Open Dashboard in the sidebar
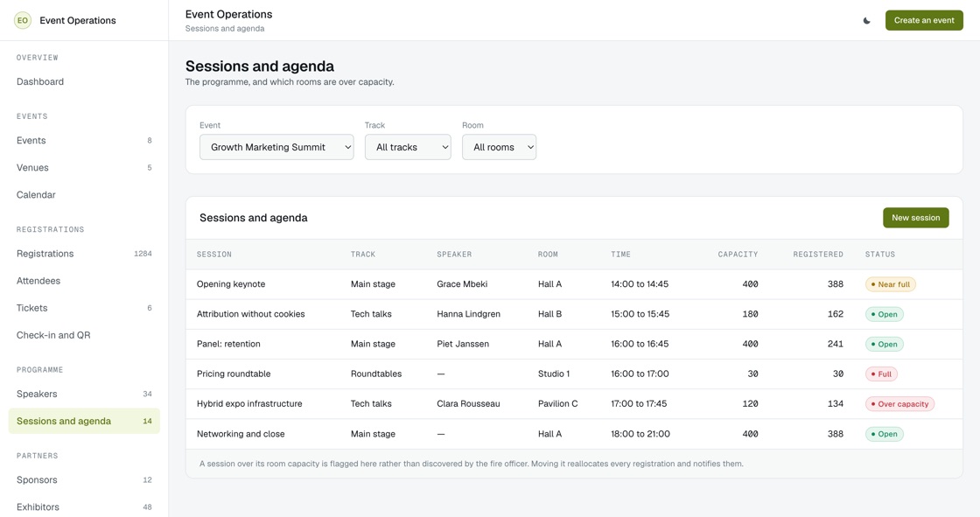 [x=84, y=82]
